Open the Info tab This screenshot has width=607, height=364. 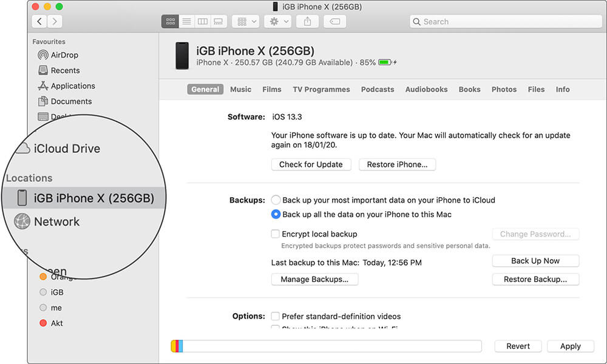[x=563, y=89]
